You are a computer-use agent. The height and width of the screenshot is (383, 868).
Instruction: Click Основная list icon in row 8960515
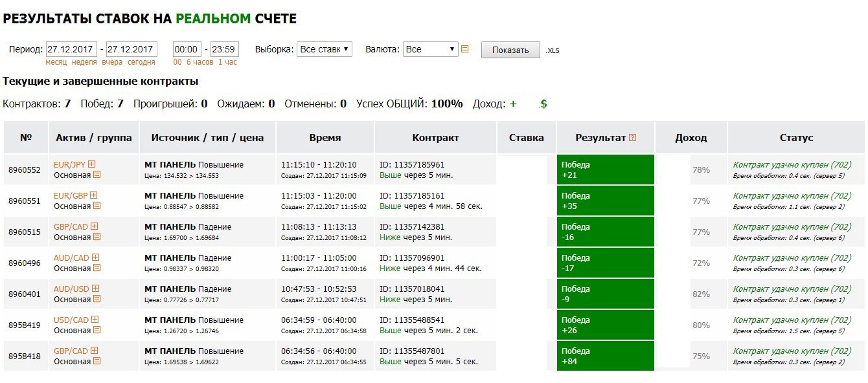click(x=97, y=237)
